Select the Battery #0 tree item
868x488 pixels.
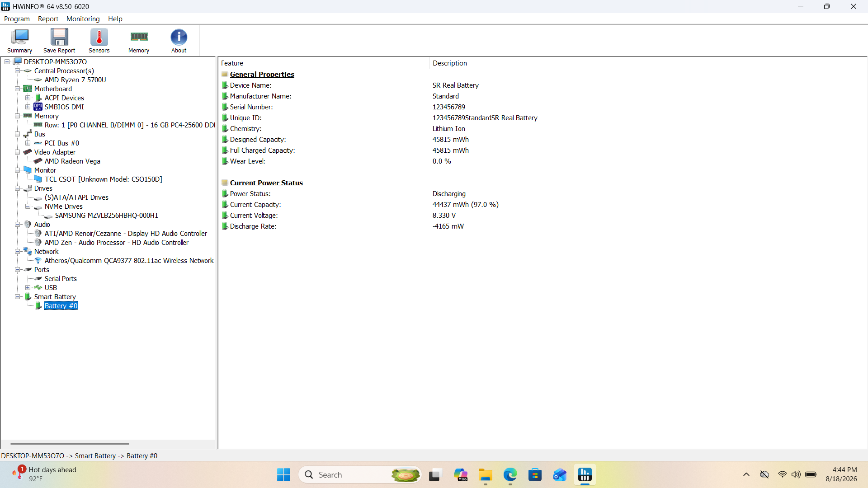tap(61, 306)
